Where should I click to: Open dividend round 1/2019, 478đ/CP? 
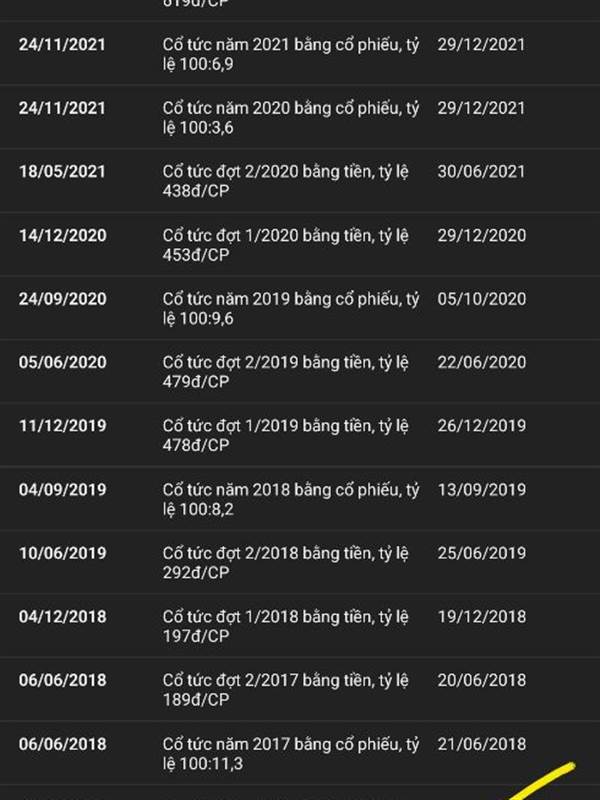pyautogui.click(x=300, y=434)
